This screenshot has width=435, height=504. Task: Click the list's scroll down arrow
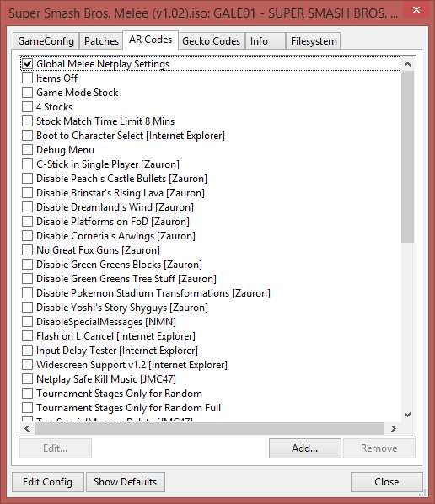point(408,415)
